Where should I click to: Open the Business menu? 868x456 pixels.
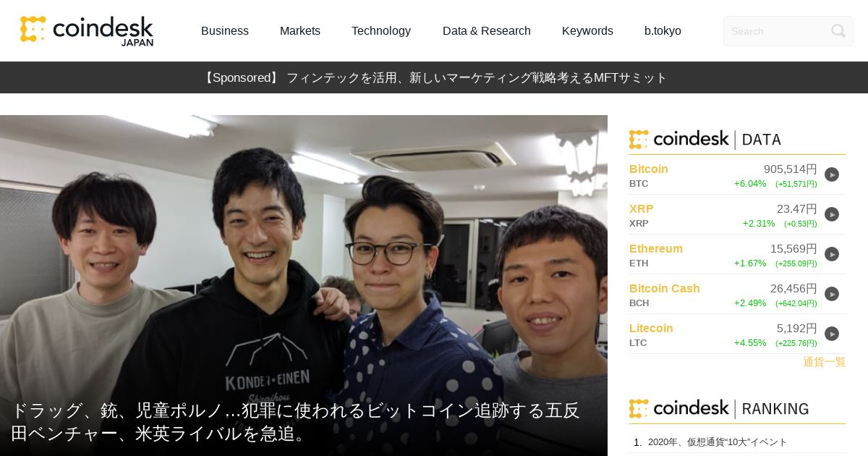[225, 31]
